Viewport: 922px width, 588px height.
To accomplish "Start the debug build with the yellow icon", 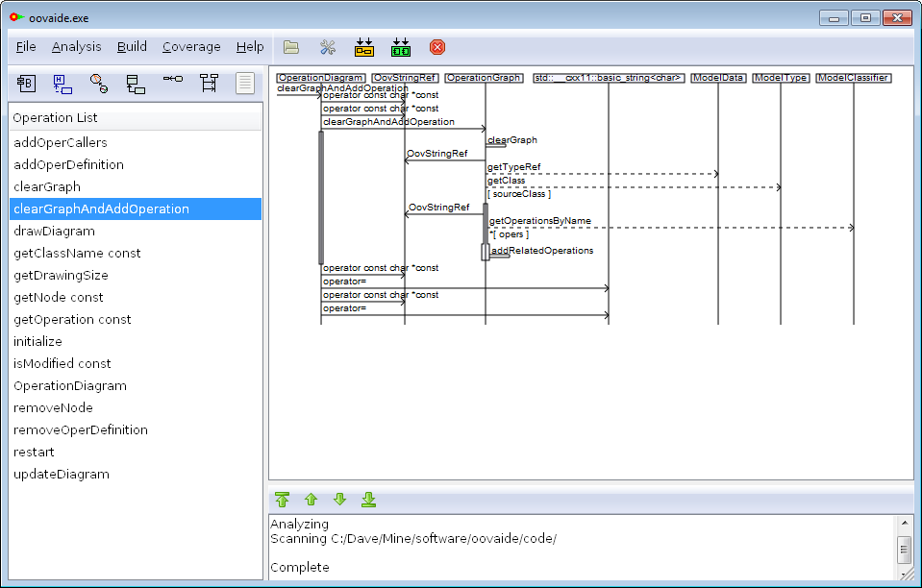I will (x=364, y=46).
